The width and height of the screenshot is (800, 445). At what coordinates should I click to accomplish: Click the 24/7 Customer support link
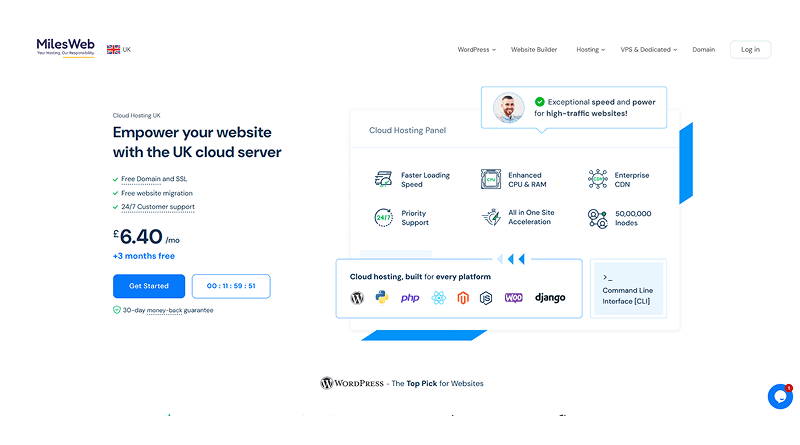click(158, 207)
